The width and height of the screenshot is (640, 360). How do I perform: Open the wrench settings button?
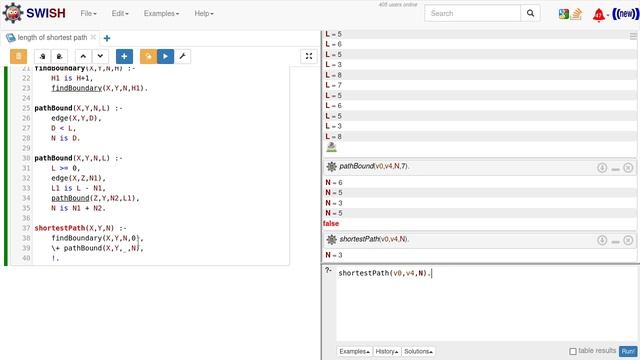pos(182,56)
